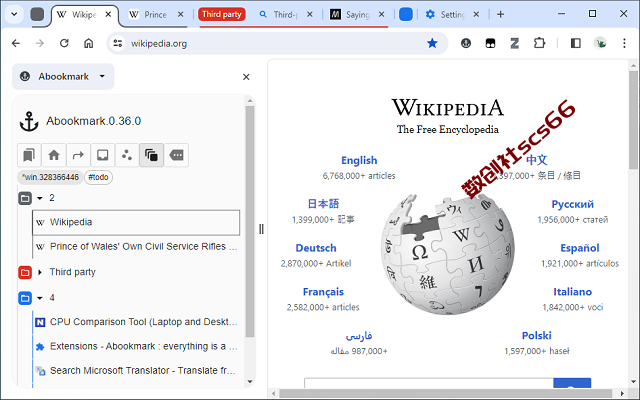Close the Saying tab

click(x=381, y=15)
